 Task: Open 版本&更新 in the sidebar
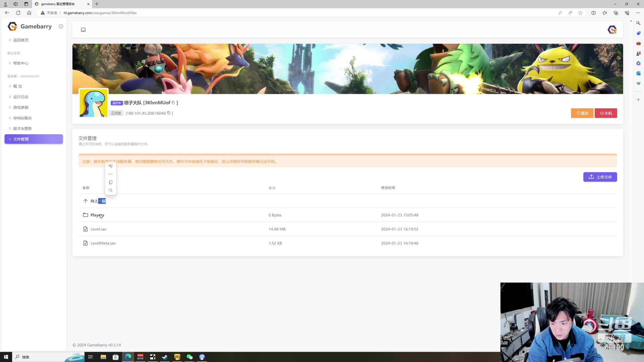click(x=22, y=129)
